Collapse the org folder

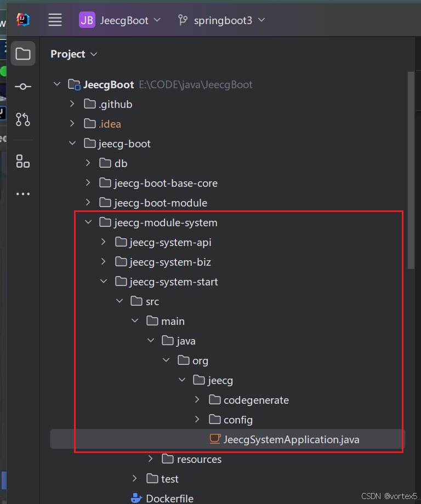(166, 360)
